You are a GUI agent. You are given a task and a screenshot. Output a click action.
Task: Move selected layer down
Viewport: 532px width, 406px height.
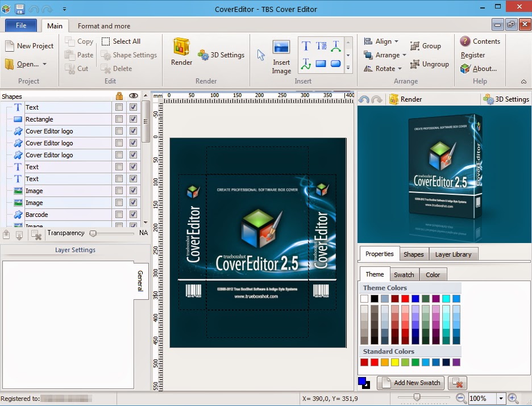pyautogui.click(x=19, y=234)
